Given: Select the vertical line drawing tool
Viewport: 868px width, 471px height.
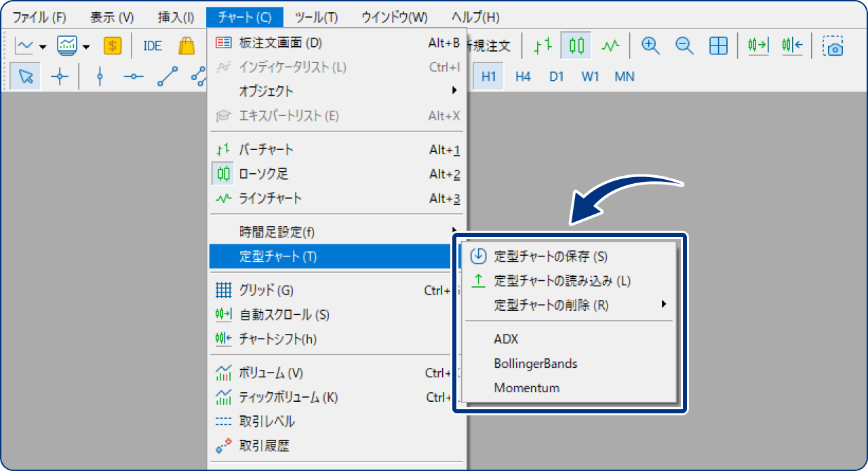Looking at the screenshot, I should (100, 76).
